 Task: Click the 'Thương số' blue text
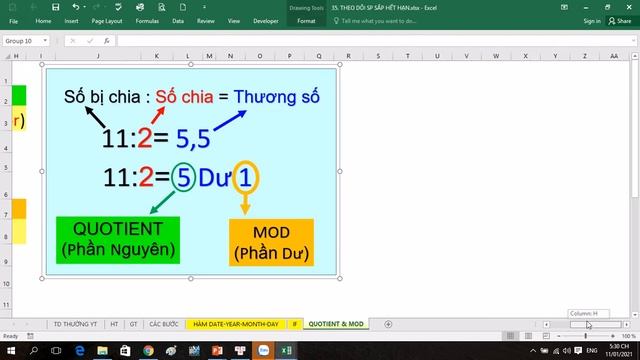pyautogui.click(x=276, y=97)
